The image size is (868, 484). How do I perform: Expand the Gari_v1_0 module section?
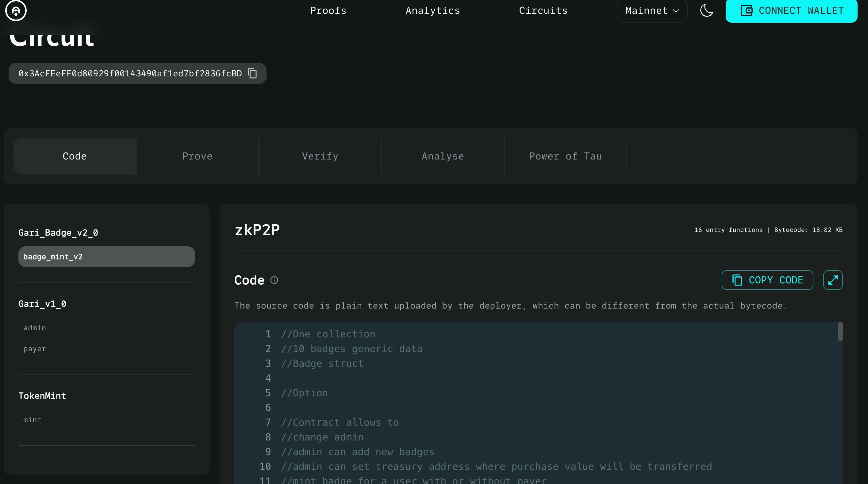(42, 303)
